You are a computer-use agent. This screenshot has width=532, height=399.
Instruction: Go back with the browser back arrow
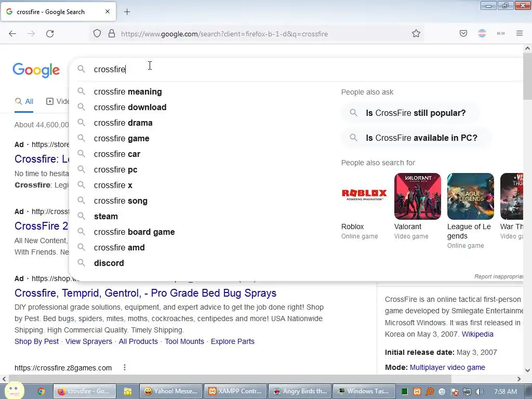pos(12,34)
